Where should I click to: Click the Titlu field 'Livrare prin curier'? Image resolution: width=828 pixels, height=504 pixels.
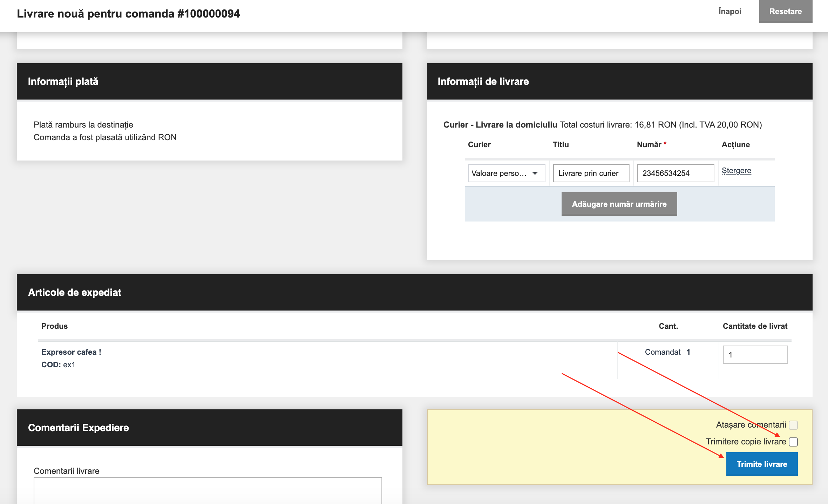(x=591, y=173)
